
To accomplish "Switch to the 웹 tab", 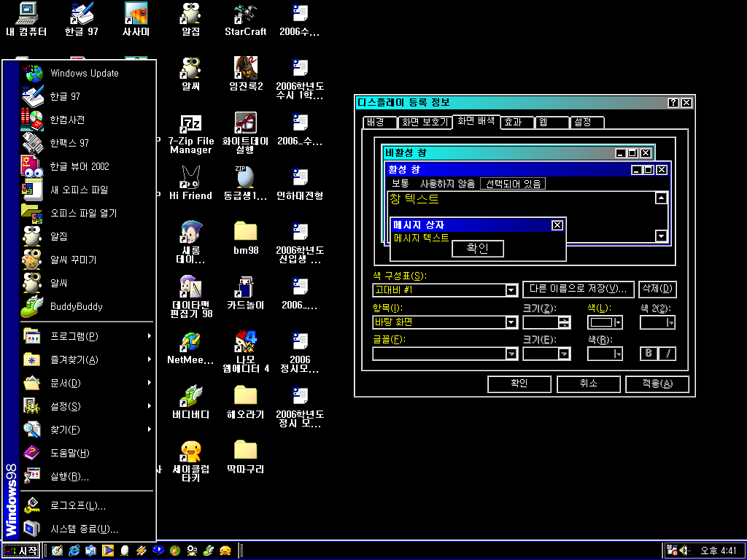I will [551, 122].
